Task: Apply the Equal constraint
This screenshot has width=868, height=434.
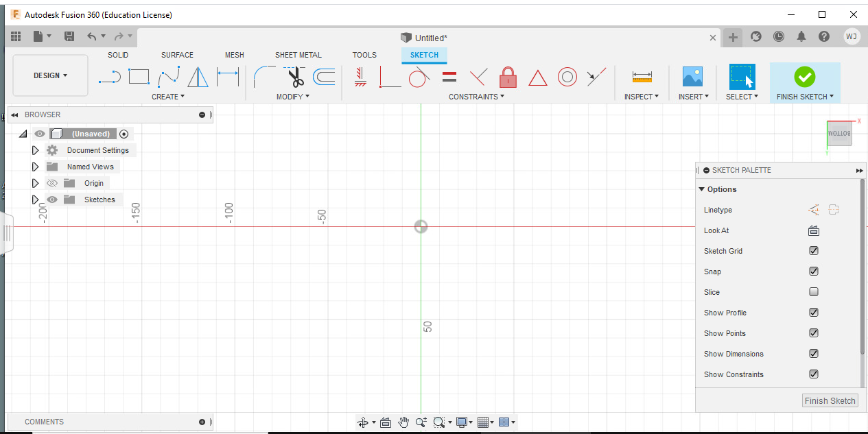Action: 449,77
